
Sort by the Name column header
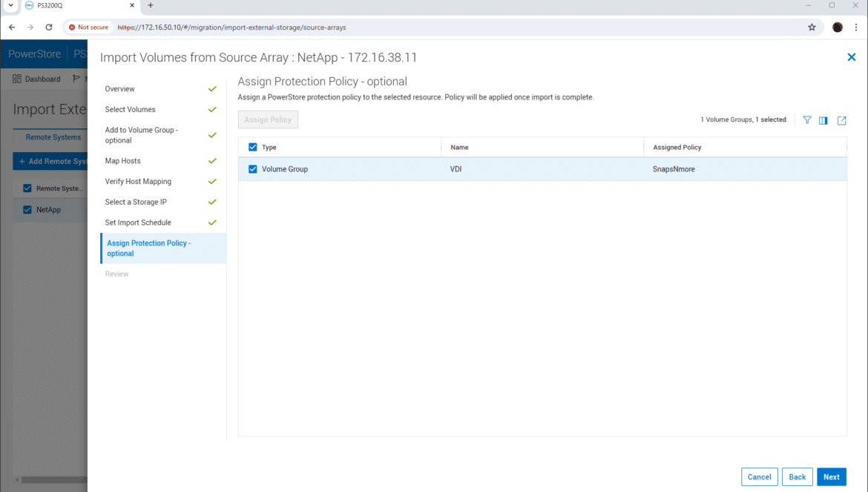click(459, 147)
